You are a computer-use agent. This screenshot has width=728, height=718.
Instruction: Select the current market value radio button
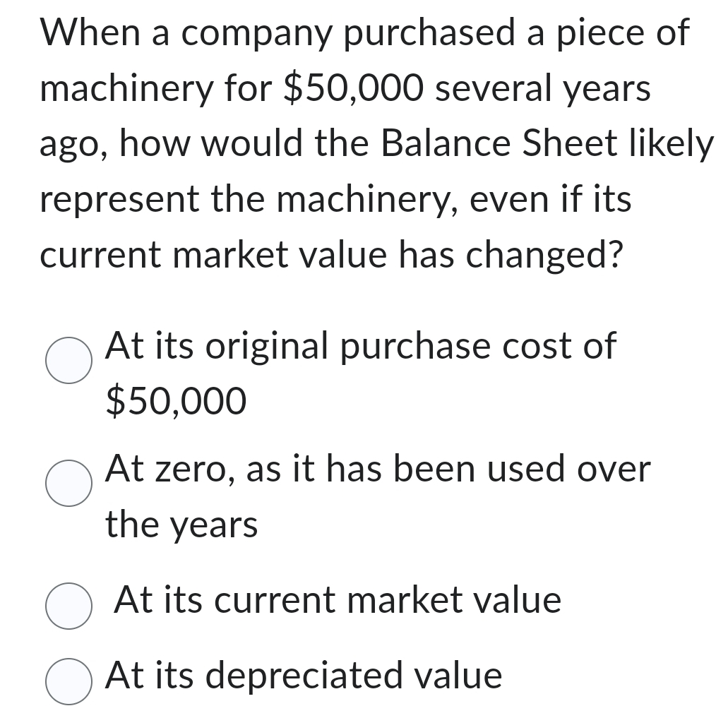(68, 606)
